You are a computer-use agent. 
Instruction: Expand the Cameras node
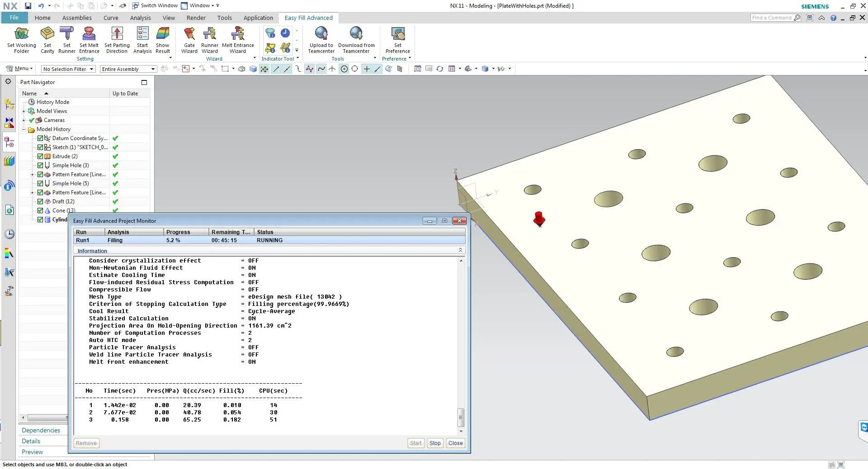(x=24, y=120)
